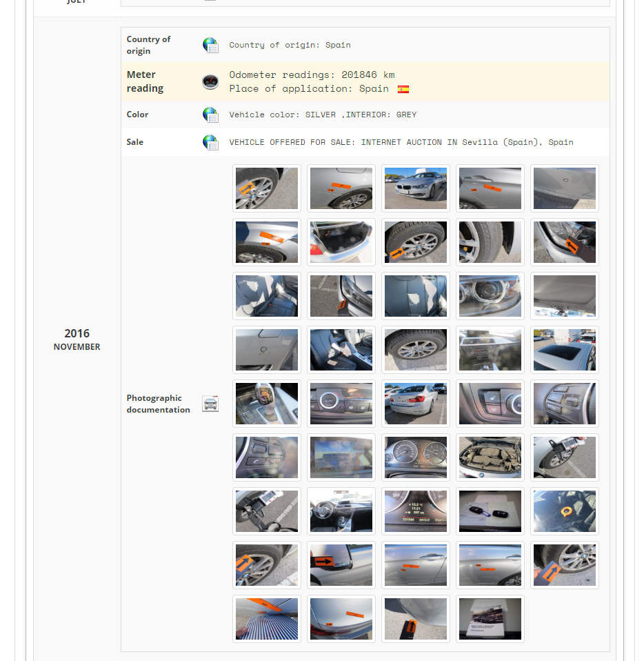Open the dashboard and steering wheel interior thumbnail
Image resolution: width=644 pixels, height=661 pixels.
point(341,511)
